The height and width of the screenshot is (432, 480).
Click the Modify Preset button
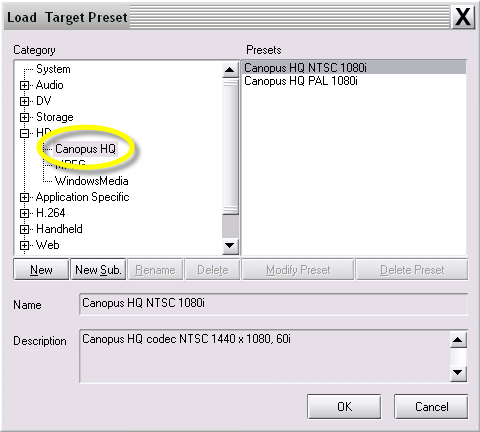(x=298, y=269)
